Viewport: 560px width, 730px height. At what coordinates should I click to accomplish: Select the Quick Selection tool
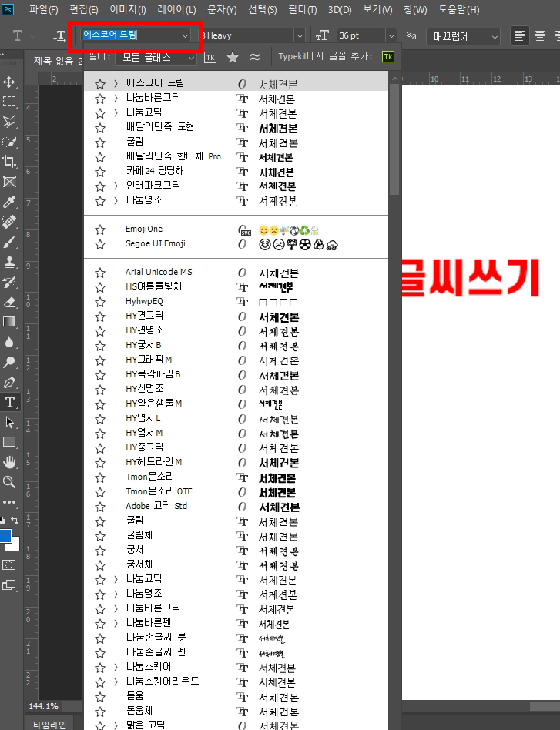(x=8, y=142)
